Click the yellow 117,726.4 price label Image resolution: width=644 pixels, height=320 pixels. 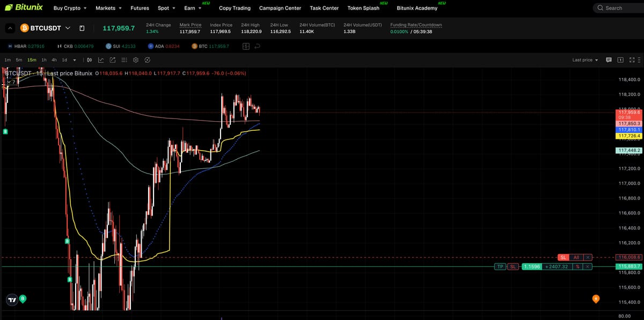click(630, 136)
